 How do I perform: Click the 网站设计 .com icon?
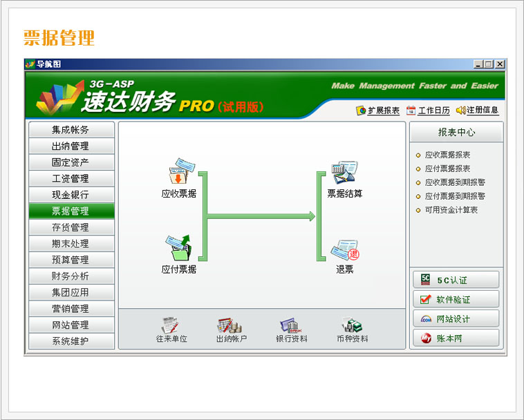point(426,319)
